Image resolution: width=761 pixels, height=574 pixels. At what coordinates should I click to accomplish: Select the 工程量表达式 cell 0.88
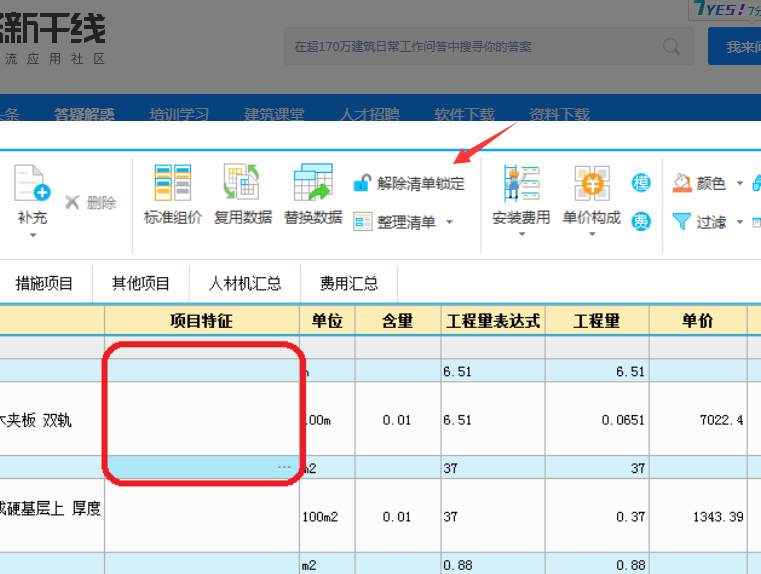point(493,565)
